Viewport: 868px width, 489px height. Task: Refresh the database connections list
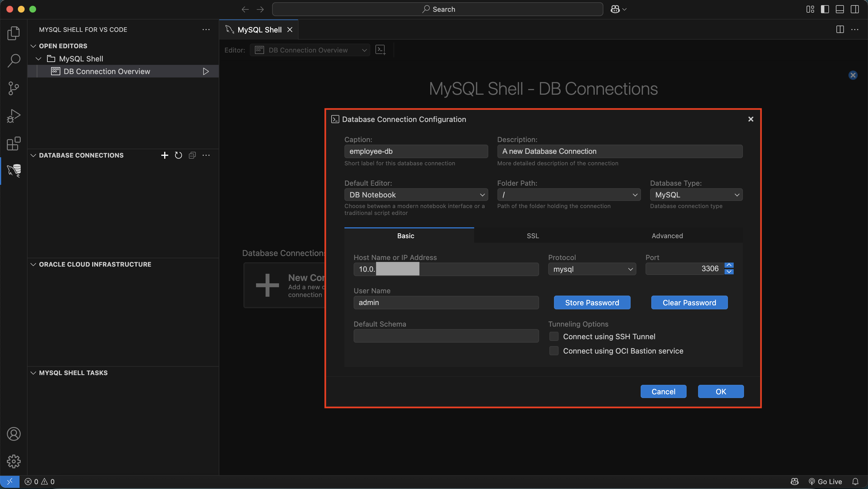(x=178, y=155)
